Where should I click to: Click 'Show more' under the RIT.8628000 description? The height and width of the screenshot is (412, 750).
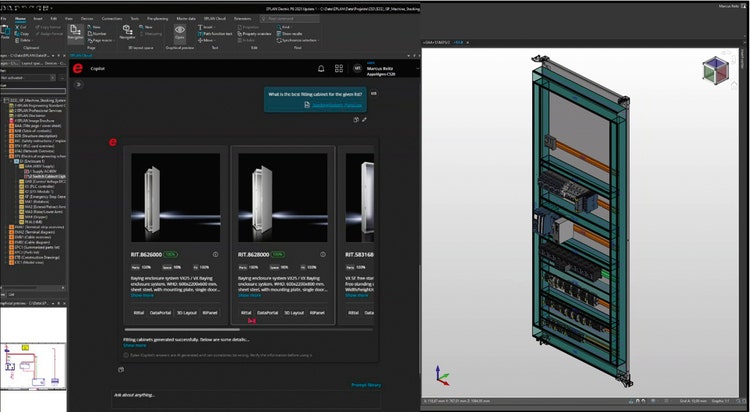click(252, 295)
